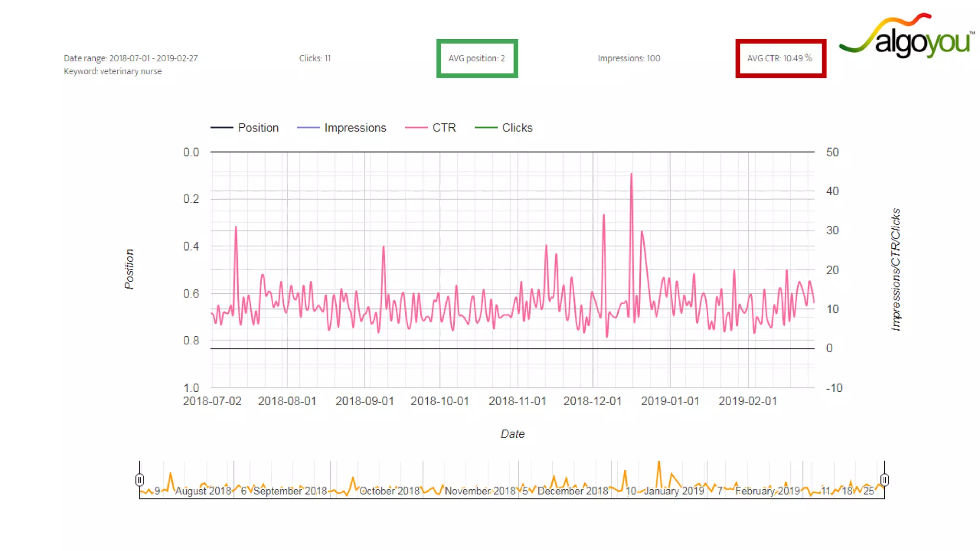Click the Clicks: 11 stat

point(315,58)
